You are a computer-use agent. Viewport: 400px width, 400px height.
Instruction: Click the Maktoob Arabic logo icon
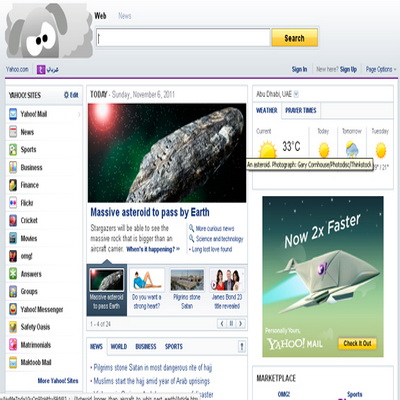point(41,70)
